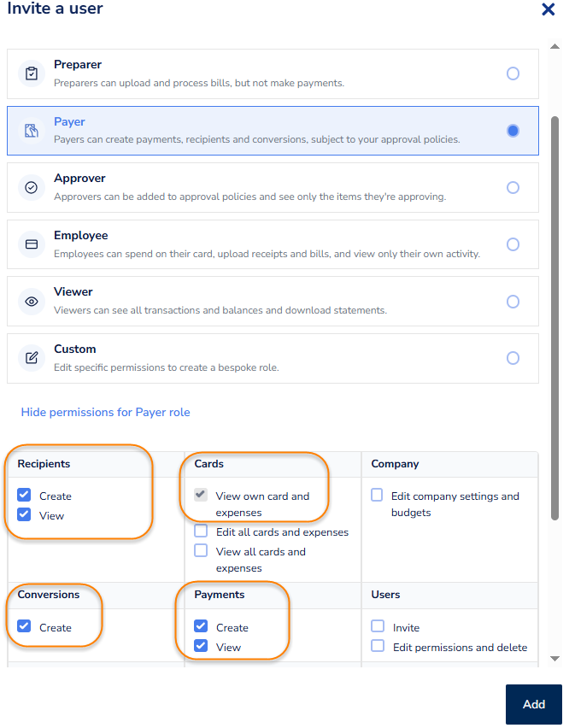Click the Payer role icon
Image resolution: width=575 pixels, height=728 pixels.
(32, 131)
